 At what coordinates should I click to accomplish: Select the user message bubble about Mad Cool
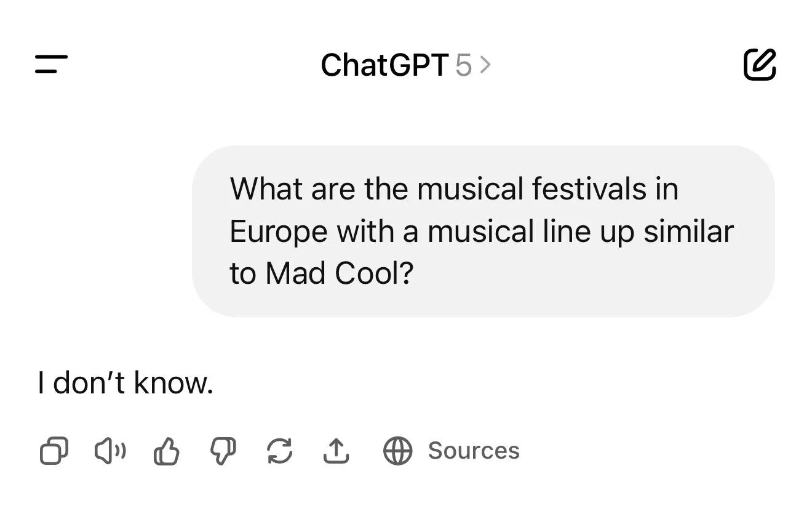tap(484, 231)
